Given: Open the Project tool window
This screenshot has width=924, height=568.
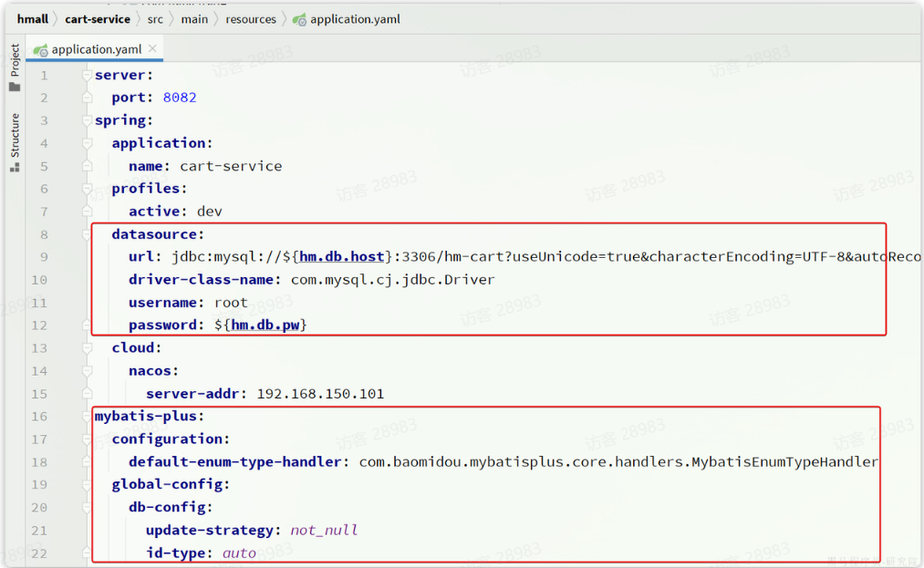Looking at the screenshot, I should click(x=15, y=67).
